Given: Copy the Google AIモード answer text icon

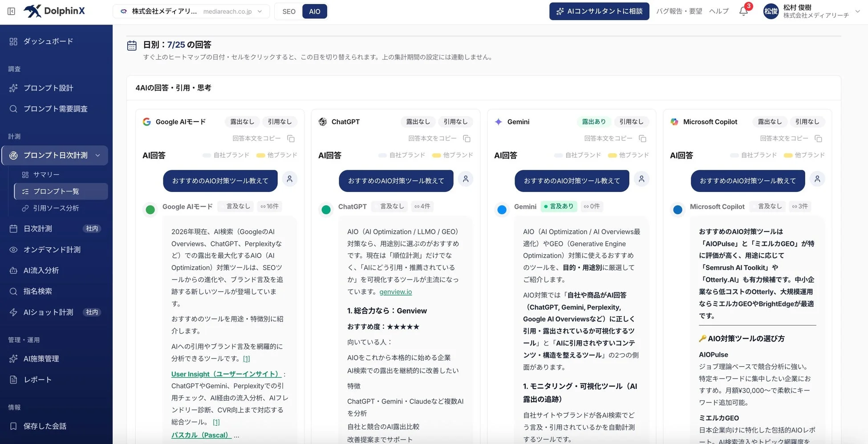Looking at the screenshot, I should pos(291,138).
